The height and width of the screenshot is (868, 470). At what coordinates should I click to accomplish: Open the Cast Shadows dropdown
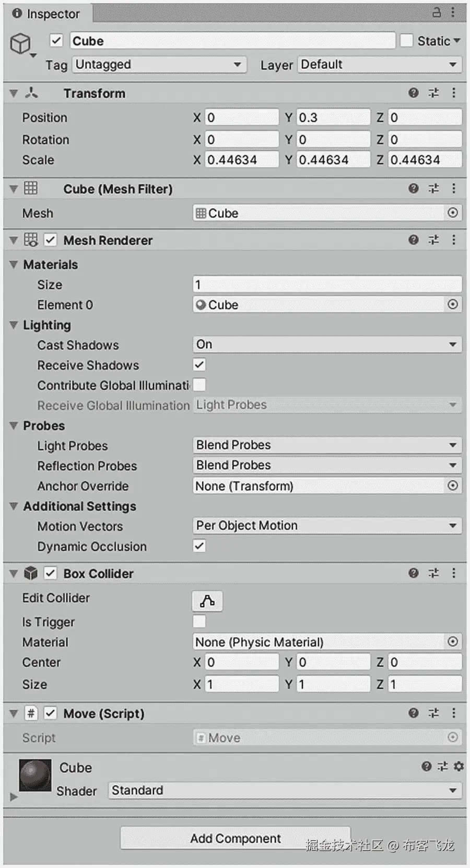tap(327, 344)
